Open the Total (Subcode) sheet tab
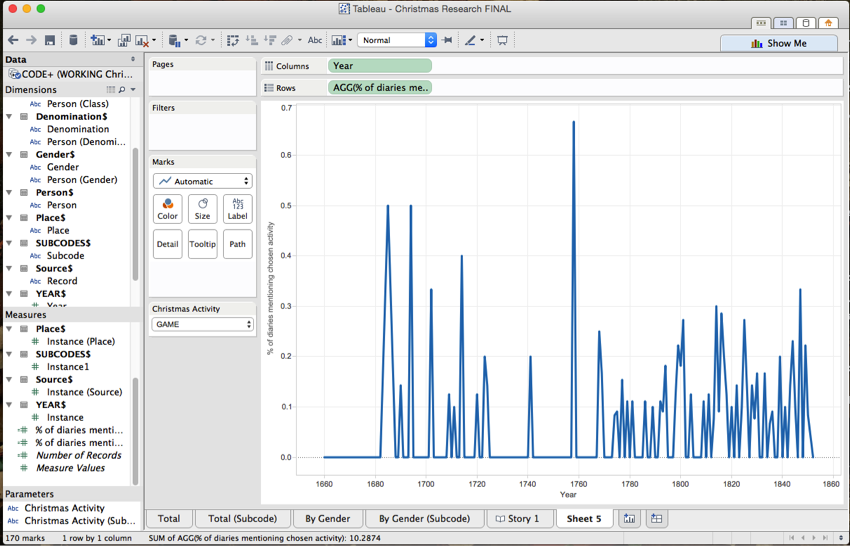This screenshot has height=546, width=850. click(x=242, y=518)
